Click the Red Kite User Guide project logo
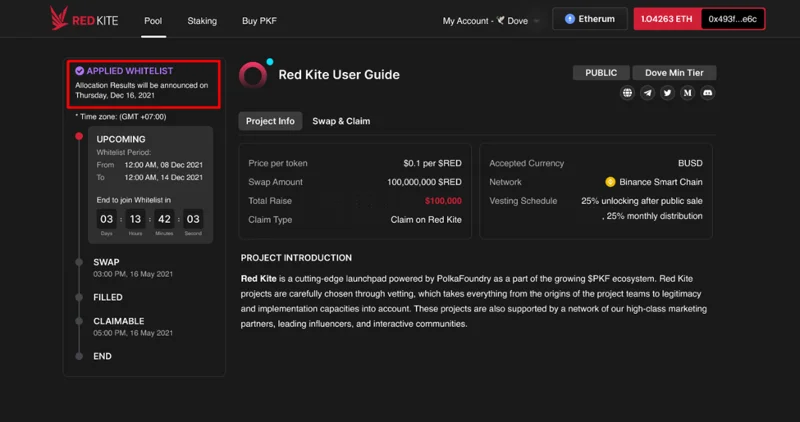Viewport: 800px width, 422px height. click(254, 75)
